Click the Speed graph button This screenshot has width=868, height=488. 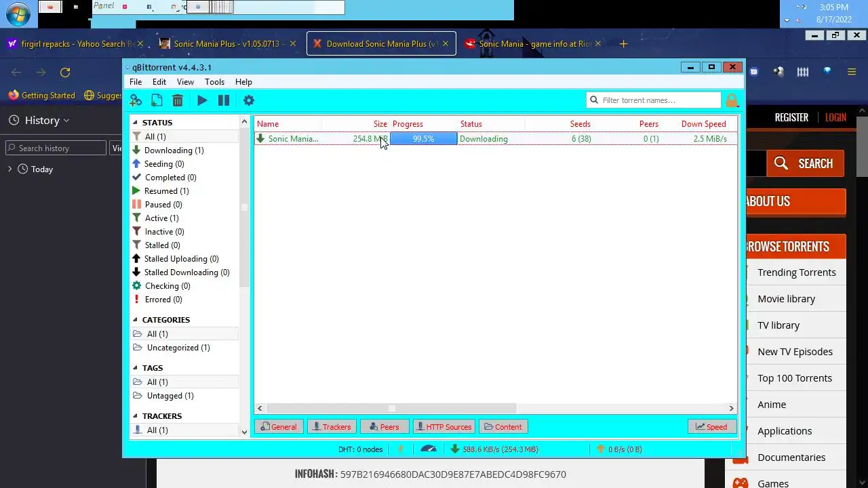pos(711,427)
